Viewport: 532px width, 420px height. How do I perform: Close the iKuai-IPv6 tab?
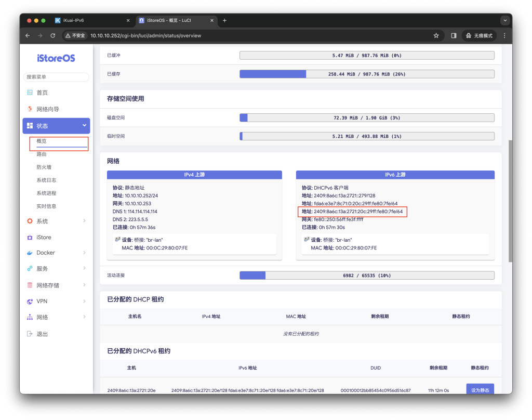pyautogui.click(x=128, y=20)
